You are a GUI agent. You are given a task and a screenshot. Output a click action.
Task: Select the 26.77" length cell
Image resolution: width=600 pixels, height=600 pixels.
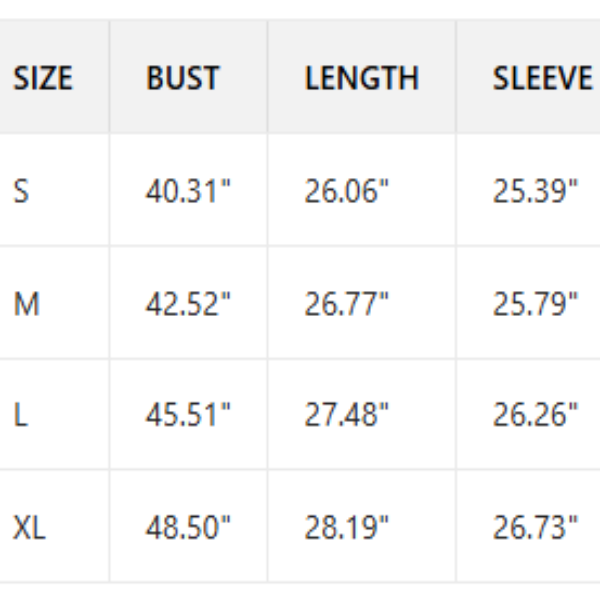(x=347, y=303)
